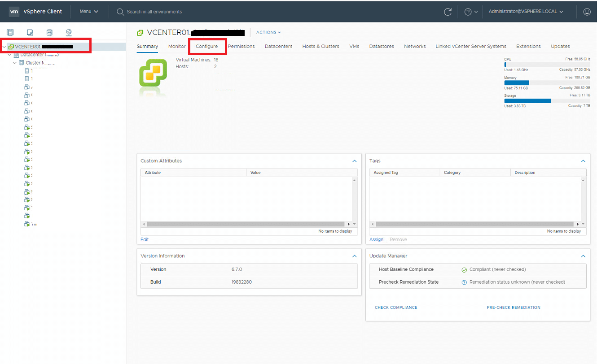Screen dimensions: 597x364
Task: Open the VMs and Templates inventory view icon
Action: click(x=30, y=32)
